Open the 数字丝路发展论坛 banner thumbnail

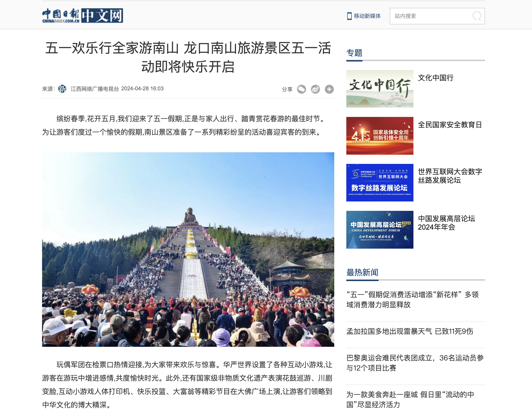[x=380, y=182]
